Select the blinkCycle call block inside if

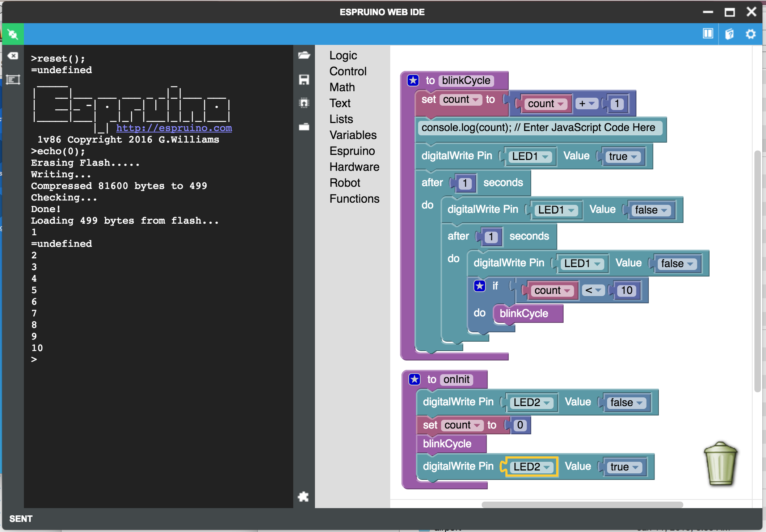click(529, 313)
